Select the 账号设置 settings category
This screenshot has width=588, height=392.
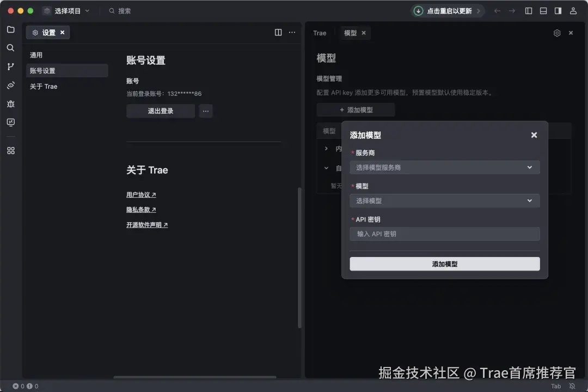pyautogui.click(x=67, y=71)
